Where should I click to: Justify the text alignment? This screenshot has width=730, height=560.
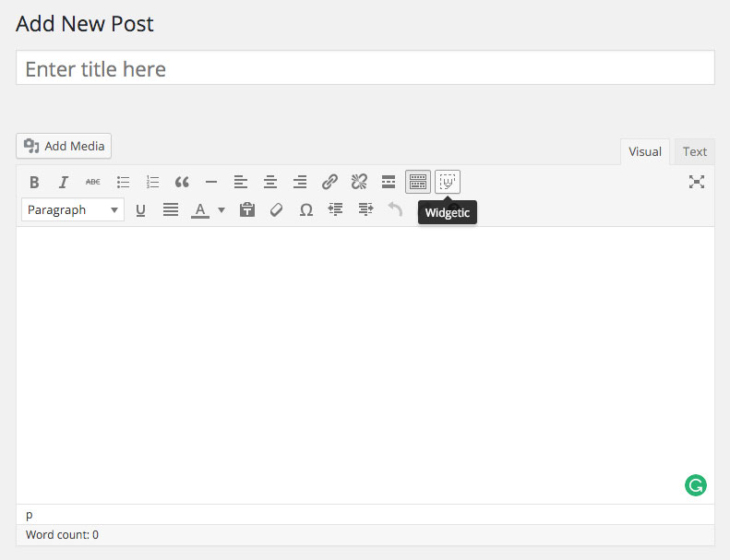[x=171, y=210]
